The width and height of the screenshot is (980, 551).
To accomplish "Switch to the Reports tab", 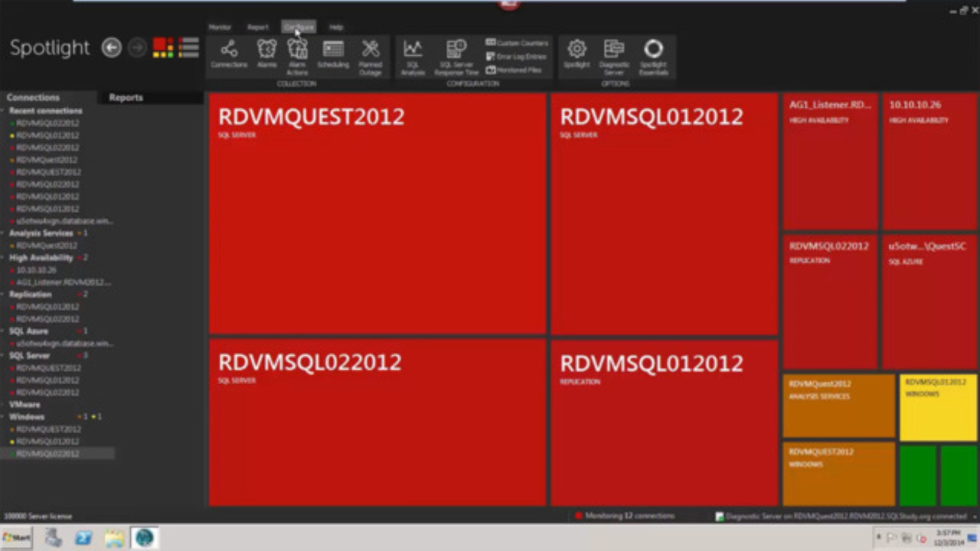I will [x=126, y=97].
